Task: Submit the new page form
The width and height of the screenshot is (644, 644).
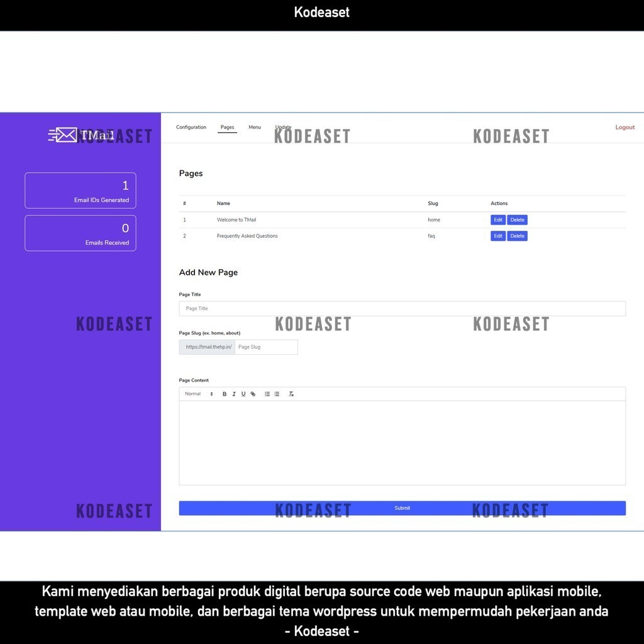Action: pos(402,508)
